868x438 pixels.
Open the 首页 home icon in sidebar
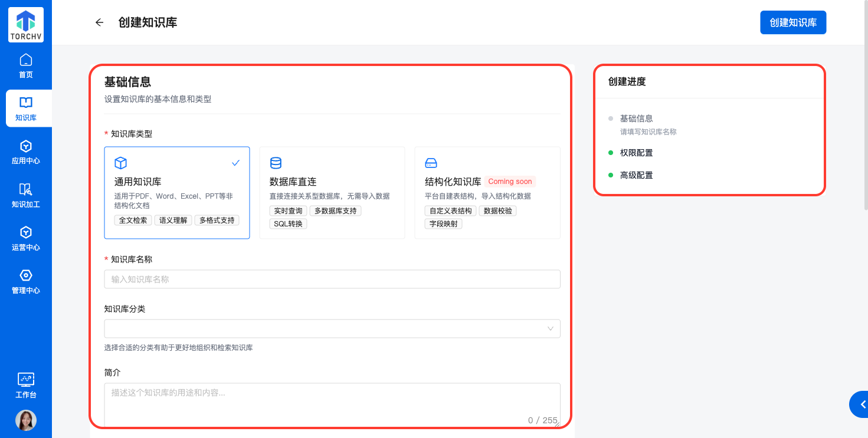tap(26, 60)
